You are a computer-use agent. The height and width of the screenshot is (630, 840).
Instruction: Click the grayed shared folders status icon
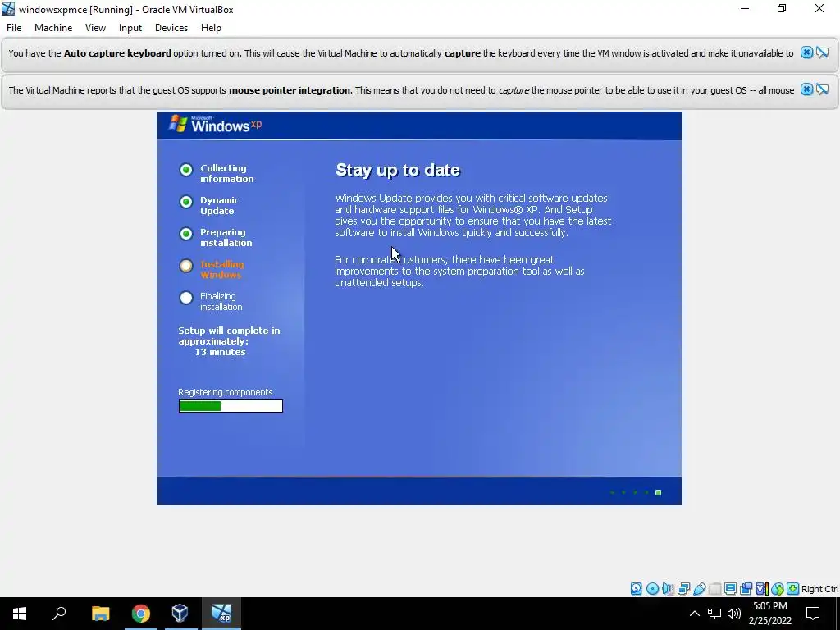click(714, 589)
